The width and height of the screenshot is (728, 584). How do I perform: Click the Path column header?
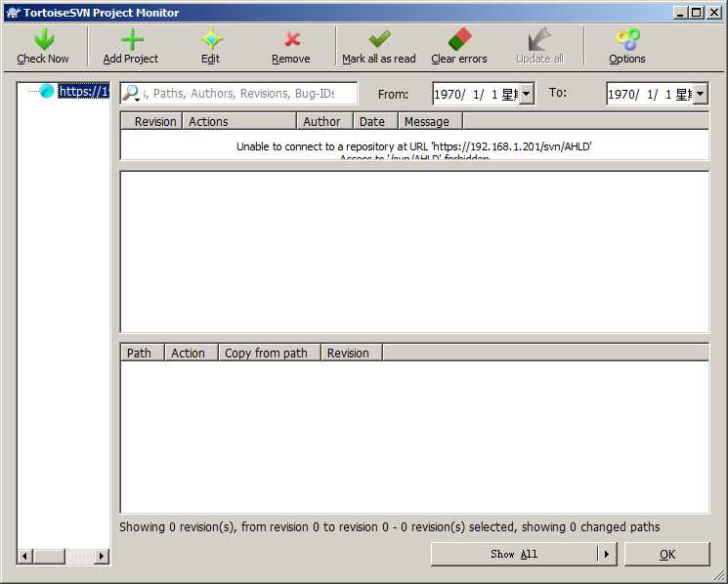(x=143, y=353)
